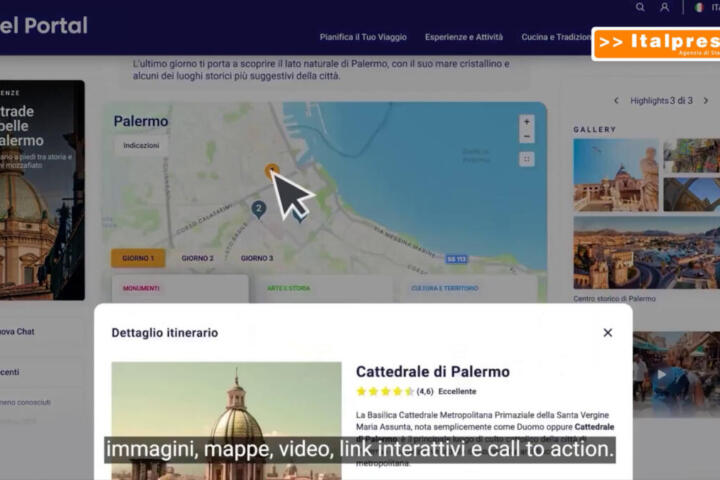Play the market video thumbnail
The height and width of the screenshot is (480, 720).
click(659, 375)
